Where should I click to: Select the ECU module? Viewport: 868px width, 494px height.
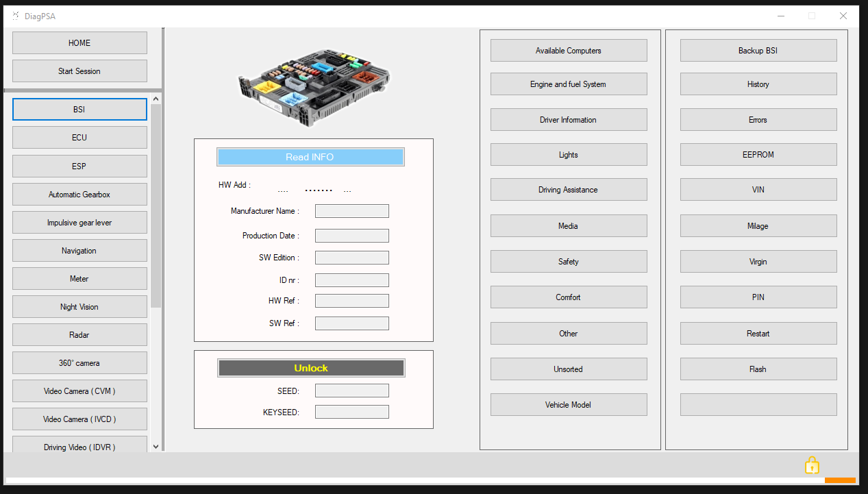79,138
